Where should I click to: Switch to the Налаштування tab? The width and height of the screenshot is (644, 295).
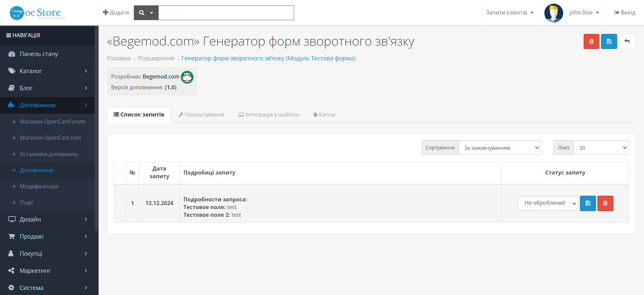coord(201,115)
